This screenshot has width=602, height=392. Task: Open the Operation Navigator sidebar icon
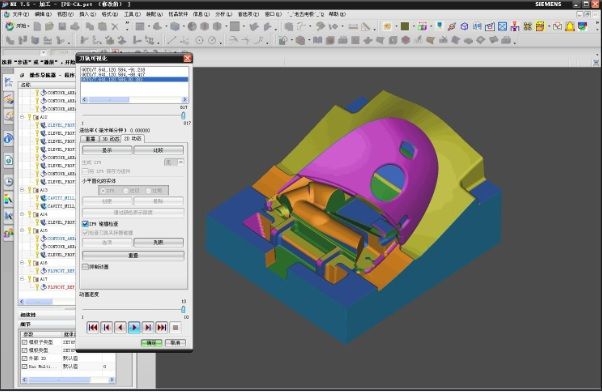[8, 81]
